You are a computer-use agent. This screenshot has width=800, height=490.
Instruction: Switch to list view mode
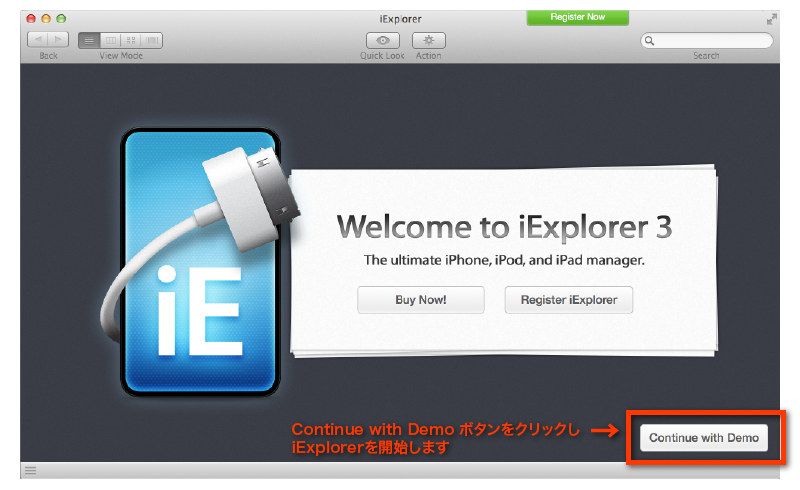click(89, 40)
